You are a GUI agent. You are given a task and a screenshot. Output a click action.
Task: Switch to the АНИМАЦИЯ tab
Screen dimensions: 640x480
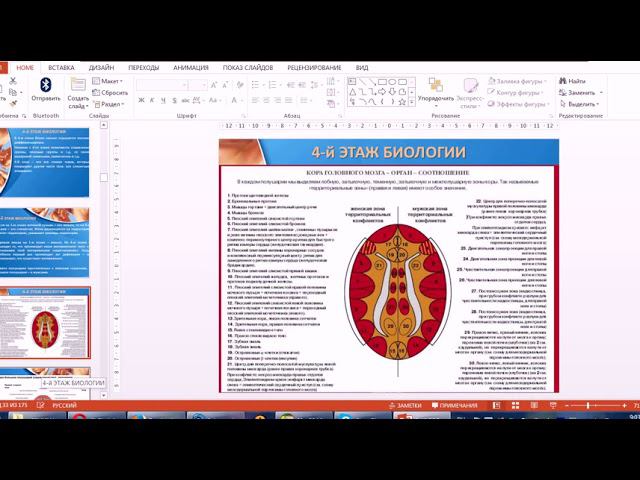(x=191, y=68)
